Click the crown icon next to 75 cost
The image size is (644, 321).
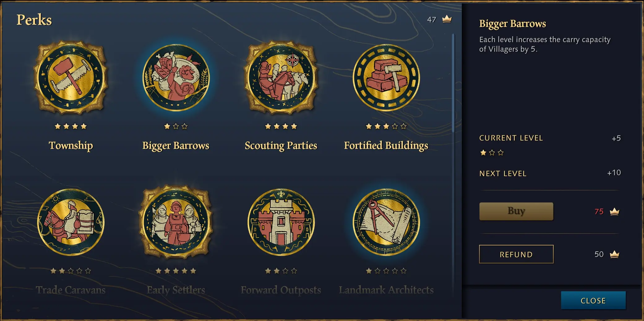point(614,211)
